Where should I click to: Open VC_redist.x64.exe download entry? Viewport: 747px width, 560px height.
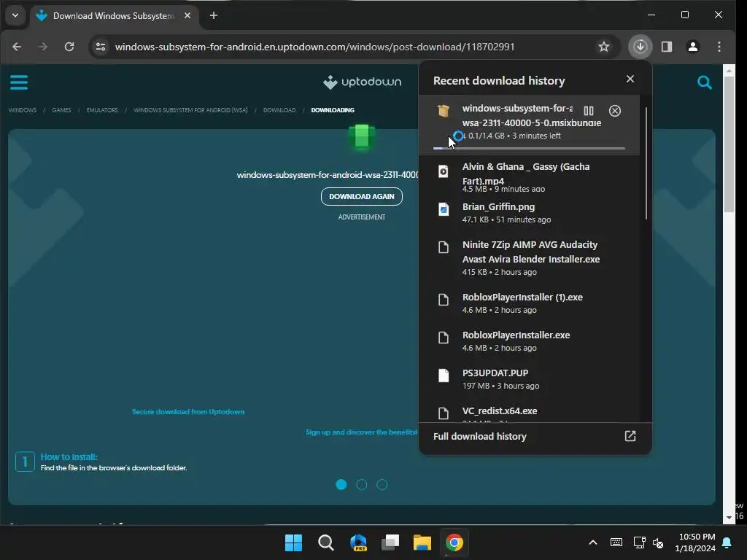click(x=529, y=412)
